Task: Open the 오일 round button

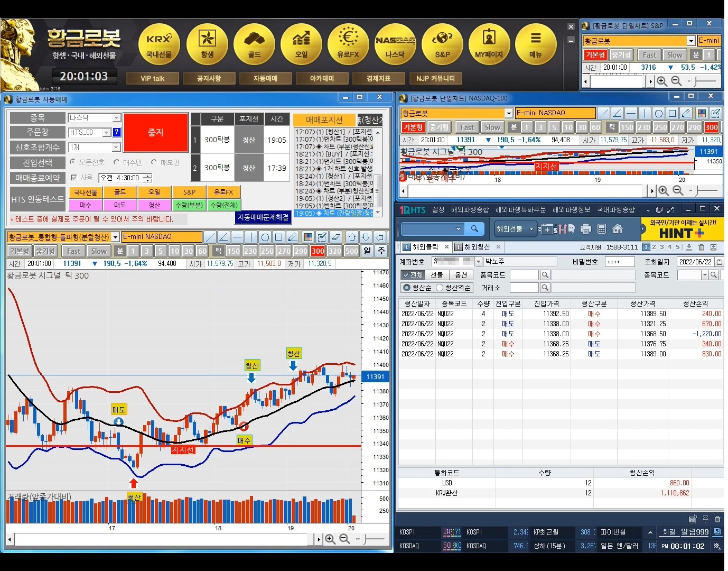Action: (301, 44)
